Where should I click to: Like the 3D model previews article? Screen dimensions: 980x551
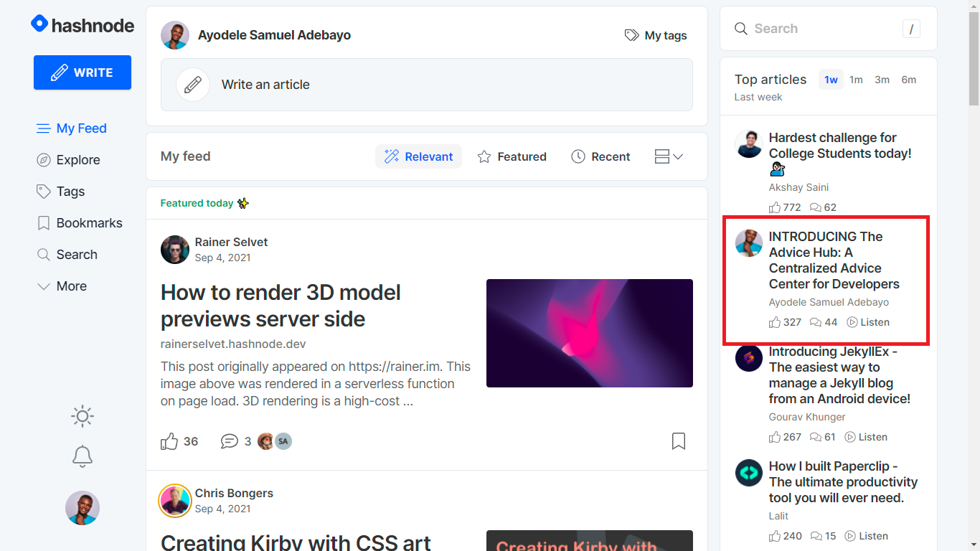(x=169, y=441)
